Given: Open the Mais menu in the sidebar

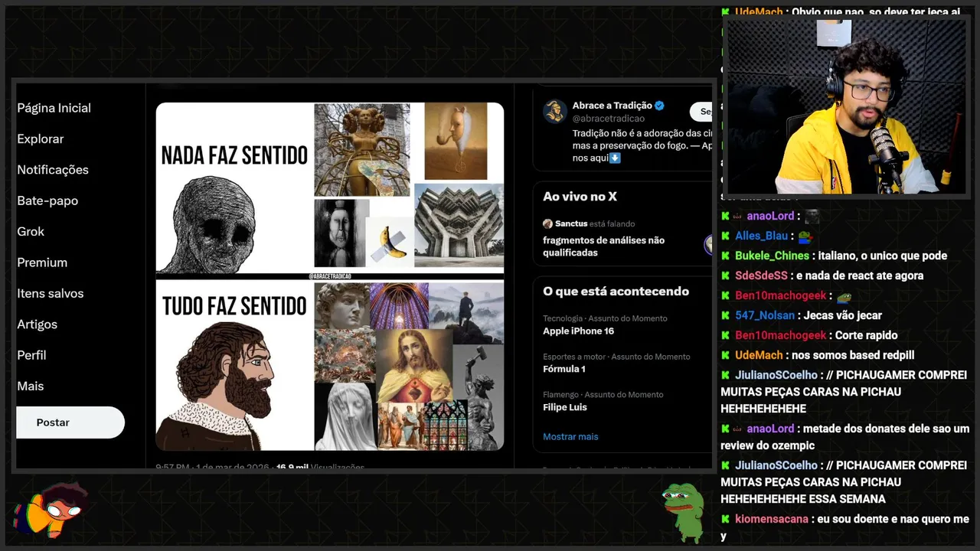Looking at the screenshot, I should [31, 386].
